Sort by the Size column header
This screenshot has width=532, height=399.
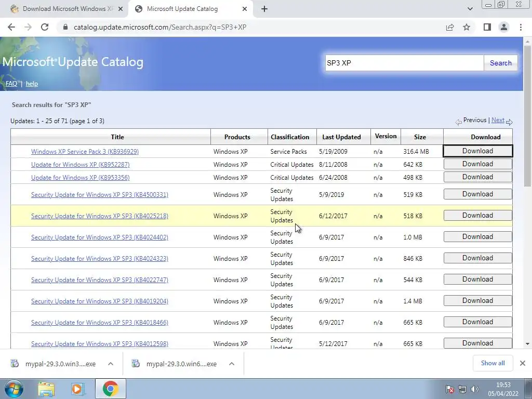[420, 137]
